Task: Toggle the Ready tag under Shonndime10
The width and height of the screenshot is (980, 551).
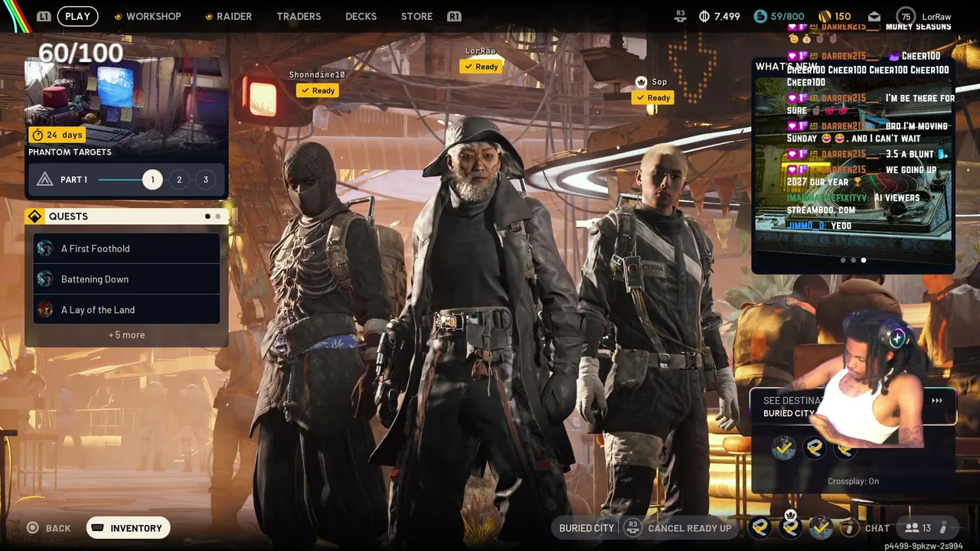Action: pos(318,90)
